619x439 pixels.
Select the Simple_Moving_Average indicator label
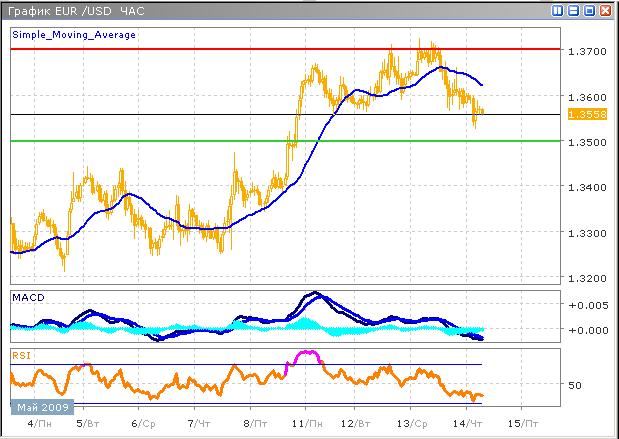tap(74, 34)
